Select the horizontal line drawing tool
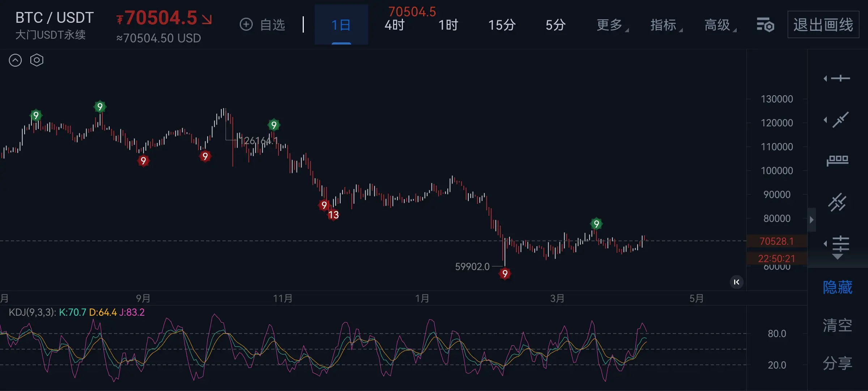The width and height of the screenshot is (868, 391). coord(841,79)
